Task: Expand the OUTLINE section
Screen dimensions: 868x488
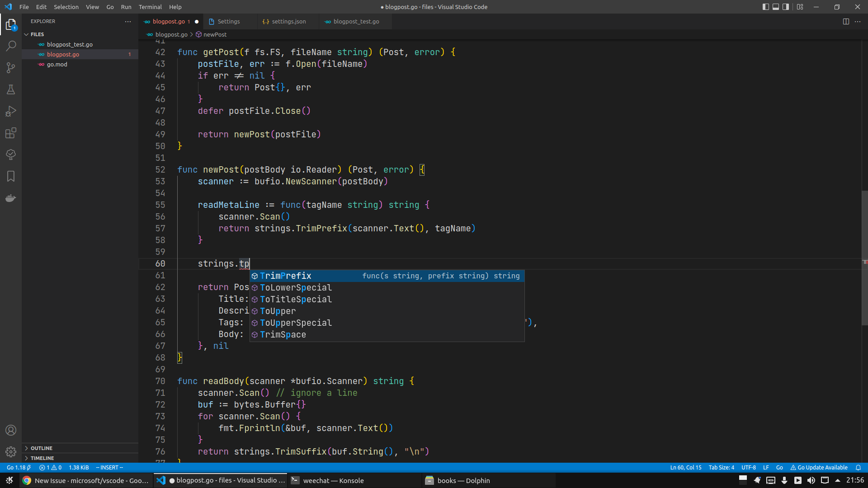Action: click(x=80, y=448)
